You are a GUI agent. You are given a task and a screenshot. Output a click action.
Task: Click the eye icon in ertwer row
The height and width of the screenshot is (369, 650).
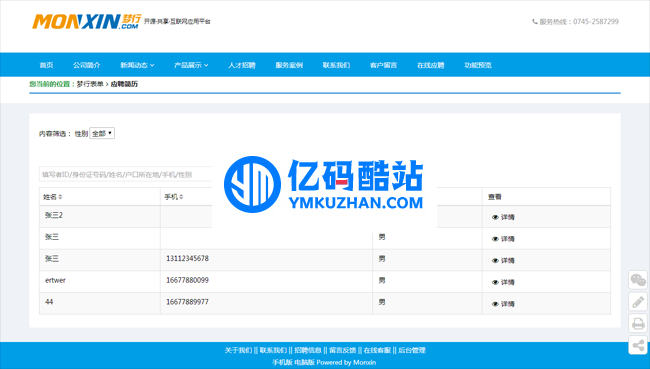(495, 282)
